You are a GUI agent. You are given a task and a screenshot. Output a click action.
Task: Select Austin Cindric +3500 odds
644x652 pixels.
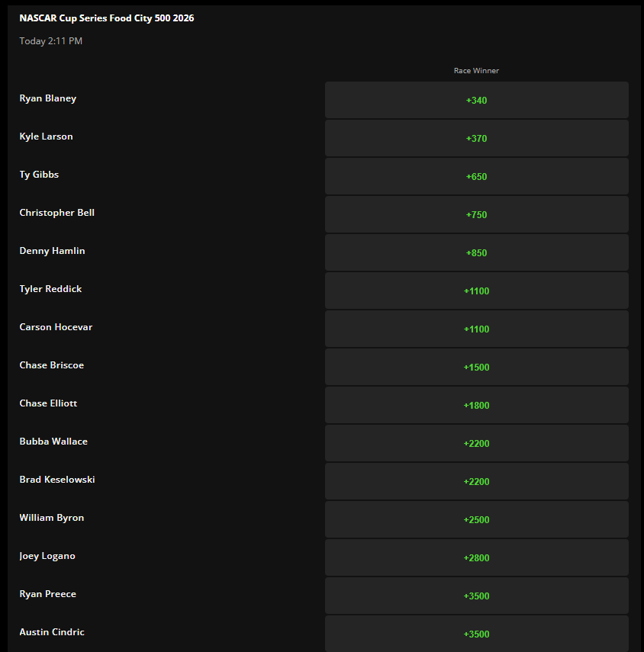pyautogui.click(x=476, y=634)
